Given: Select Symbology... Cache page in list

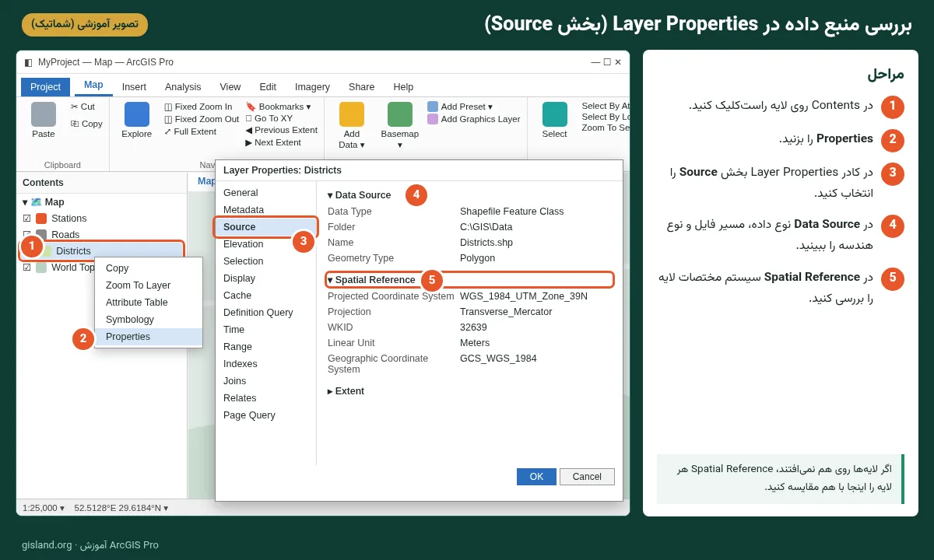Looking at the screenshot, I should (266, 296).
